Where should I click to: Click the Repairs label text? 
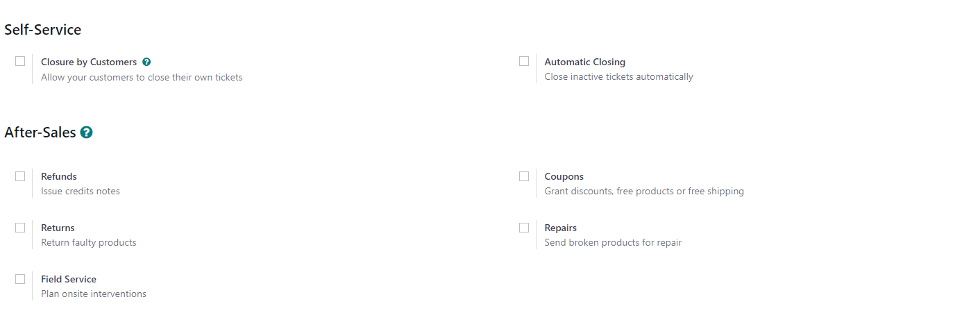click(x=561, y=228)
